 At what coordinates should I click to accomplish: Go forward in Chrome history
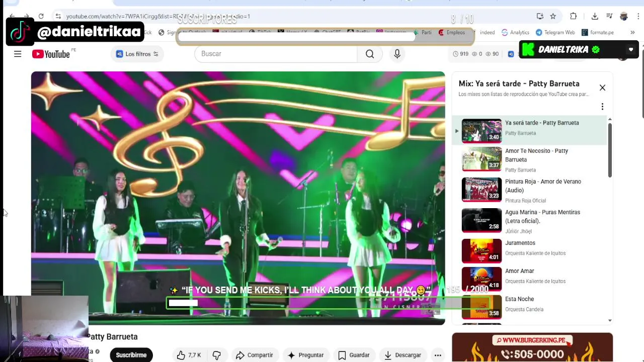[x=26, y=16]
